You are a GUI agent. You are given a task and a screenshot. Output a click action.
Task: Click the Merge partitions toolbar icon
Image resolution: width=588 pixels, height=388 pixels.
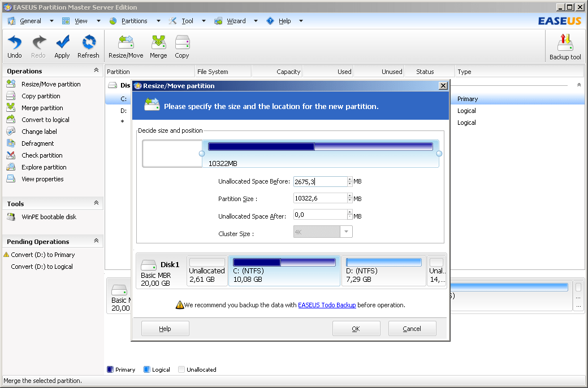(158, 46)
